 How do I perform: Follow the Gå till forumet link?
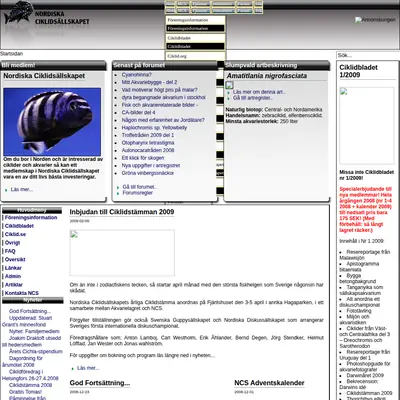139,187
